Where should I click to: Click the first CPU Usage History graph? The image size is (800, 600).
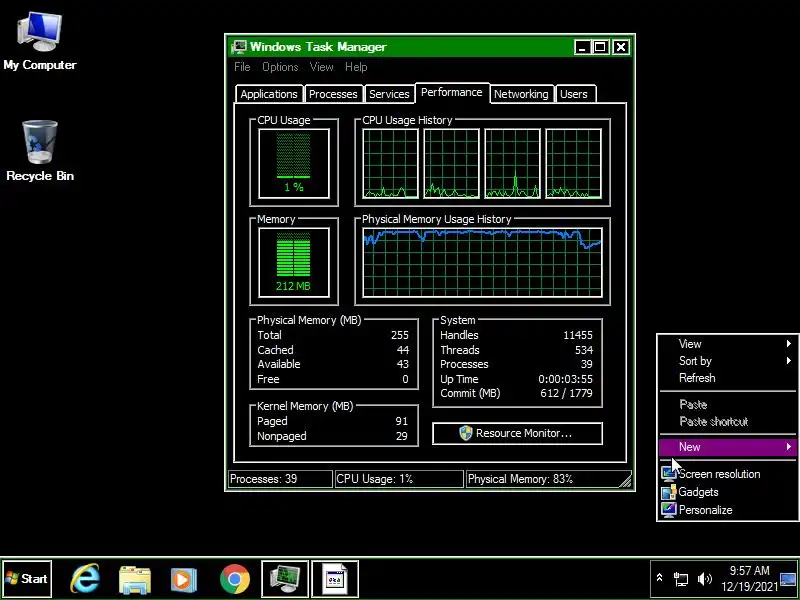coord(390,163)
